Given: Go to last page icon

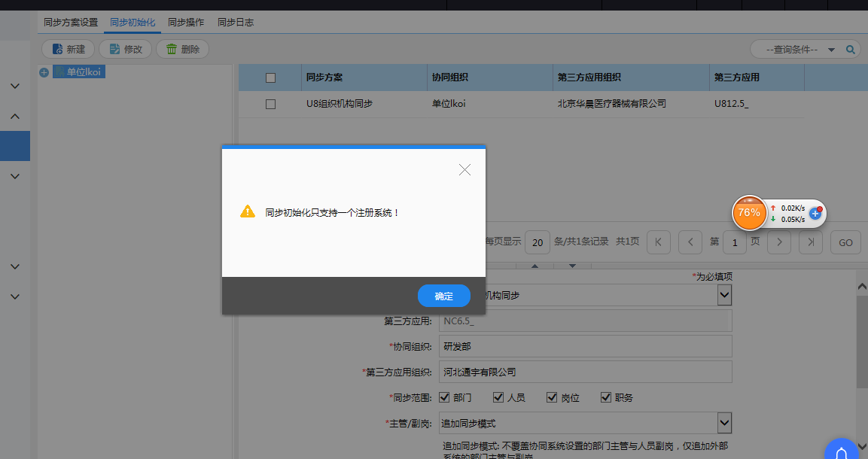Looking at the screenshot, I should 811,242.
